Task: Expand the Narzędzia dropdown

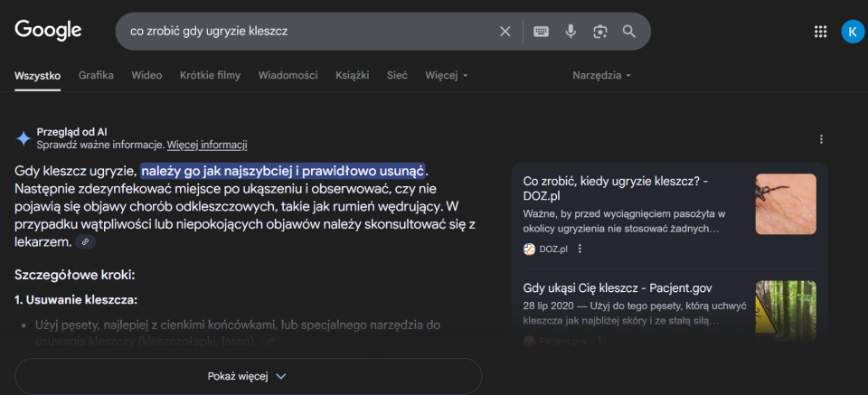Action: [602, 75]
